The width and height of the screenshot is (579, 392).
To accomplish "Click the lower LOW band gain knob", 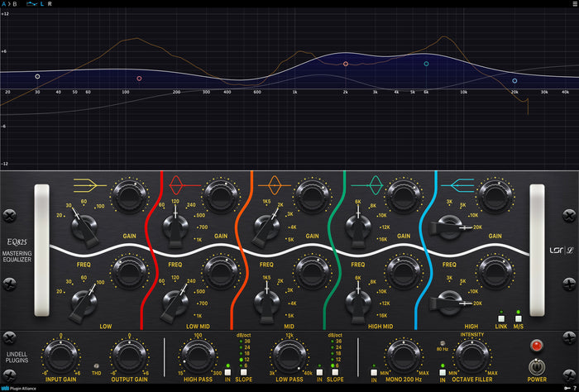I will [x=129, y=272].
